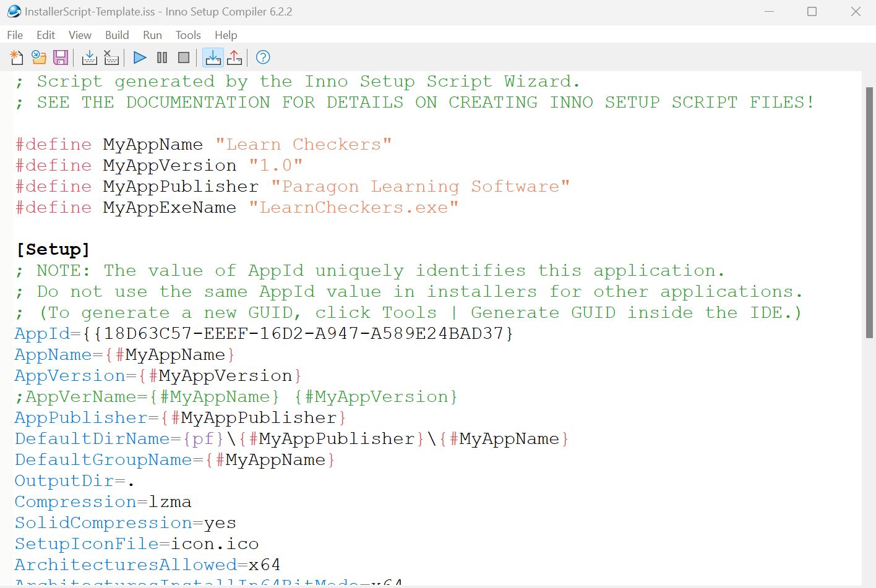Viewport: 876px width, 588px height.
Task: Open help via the question mark icon
Action: pos(263,58)
